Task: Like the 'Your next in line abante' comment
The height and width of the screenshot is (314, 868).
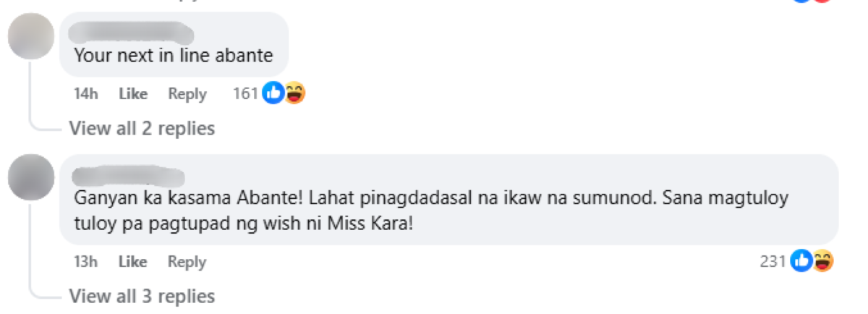Action: (x=133, y=93)
